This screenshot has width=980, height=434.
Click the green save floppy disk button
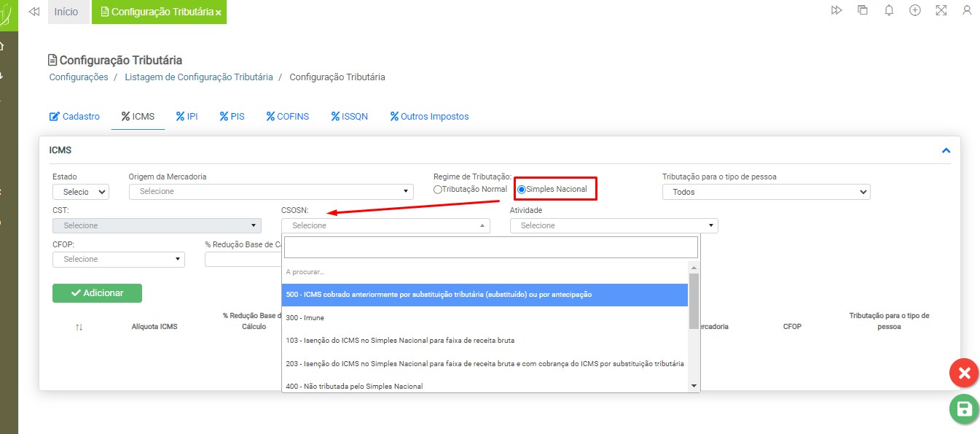[x=964, y=409]
